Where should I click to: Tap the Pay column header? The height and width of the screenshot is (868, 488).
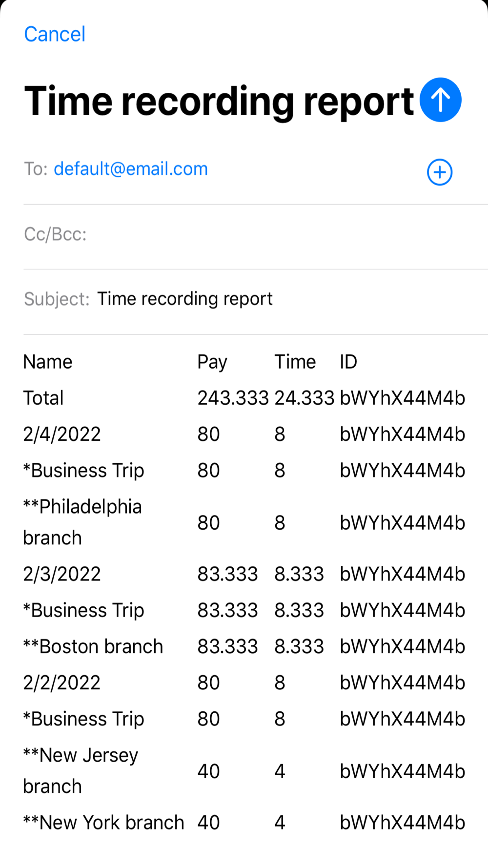pyautogui.click(x=212, y=362)
